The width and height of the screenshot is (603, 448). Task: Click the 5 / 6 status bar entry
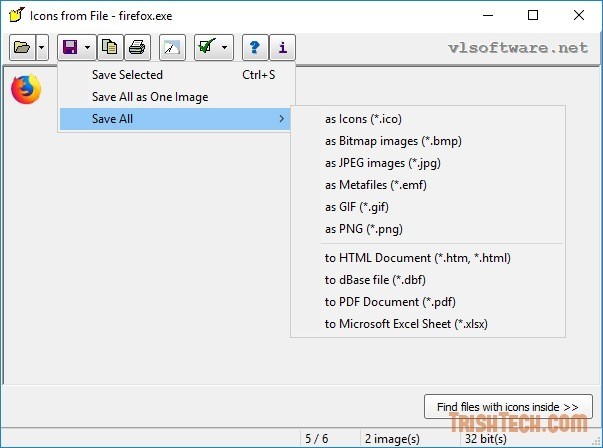(x=316, y=439)
